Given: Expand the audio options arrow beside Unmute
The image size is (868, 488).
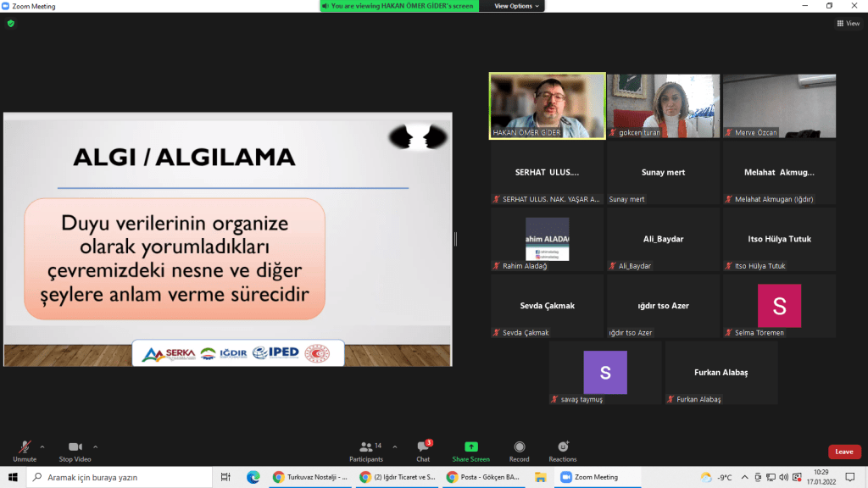Looking at the screenshot, I should 42,446.
